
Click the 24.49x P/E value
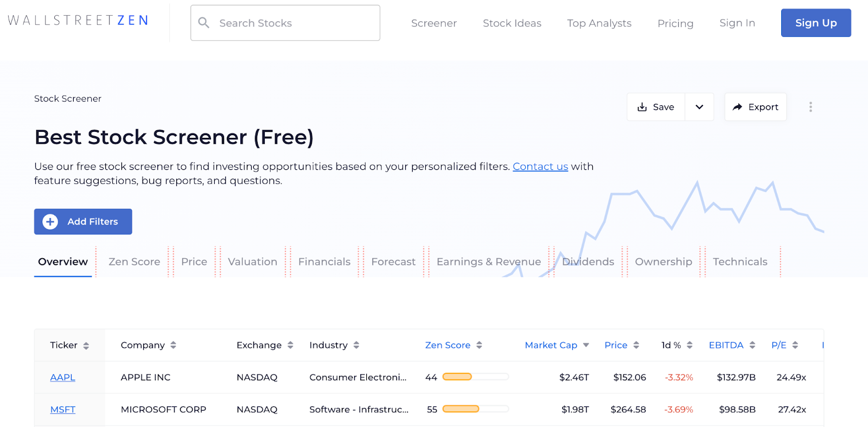pos(791,377)
